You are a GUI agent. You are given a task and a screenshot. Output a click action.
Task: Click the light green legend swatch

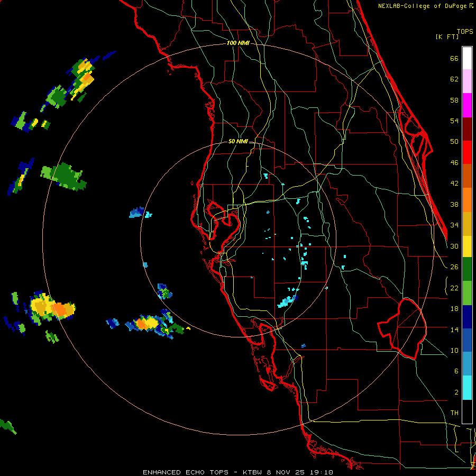[467, 293]
